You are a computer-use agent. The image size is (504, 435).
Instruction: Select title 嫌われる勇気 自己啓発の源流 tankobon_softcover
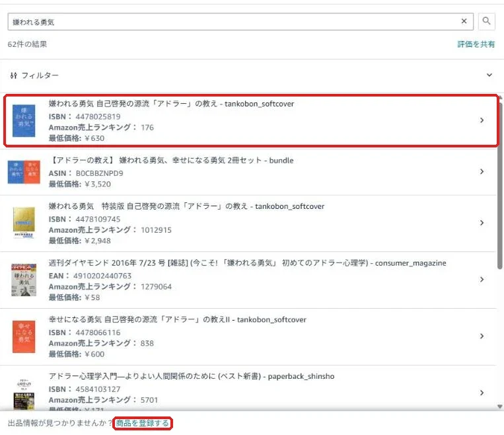tap(171, 104)
